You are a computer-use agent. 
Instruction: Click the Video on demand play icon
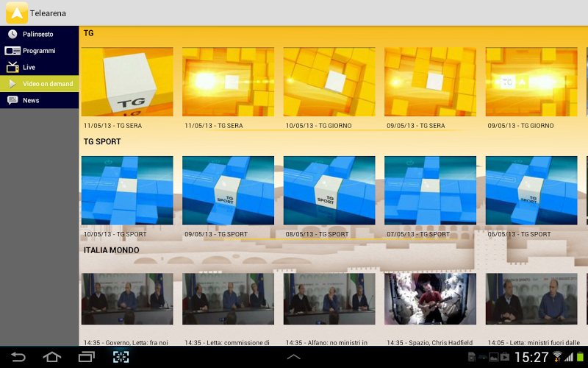coord(12,84)
